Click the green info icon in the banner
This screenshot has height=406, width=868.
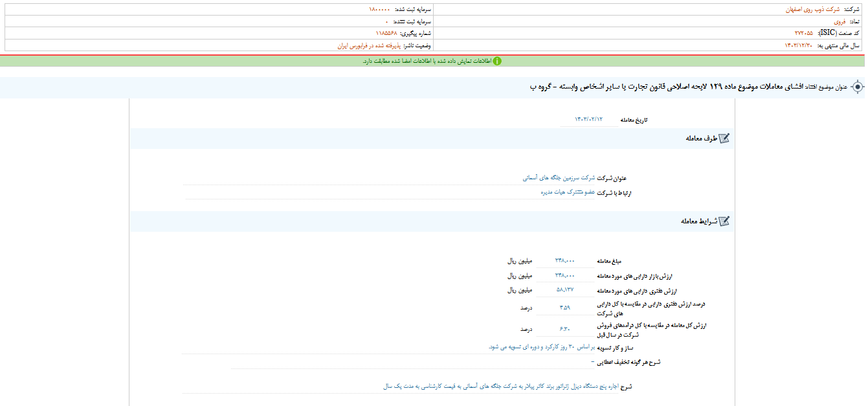pos(497,61)
